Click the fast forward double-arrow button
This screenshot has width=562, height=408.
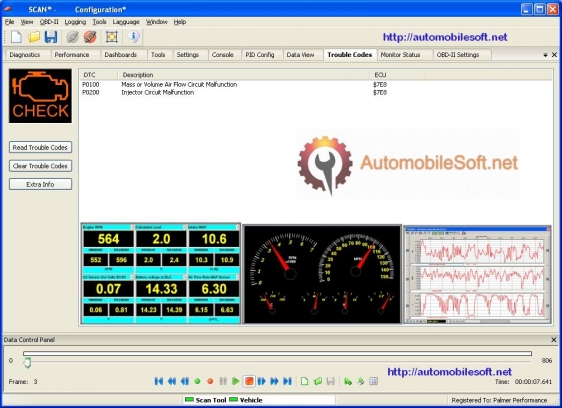point(275,381)
